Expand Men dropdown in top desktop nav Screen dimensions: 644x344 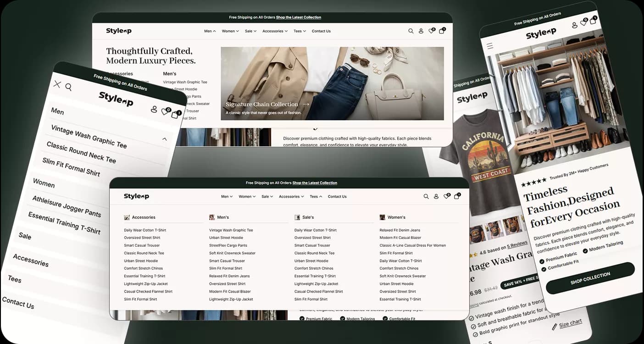210,31
